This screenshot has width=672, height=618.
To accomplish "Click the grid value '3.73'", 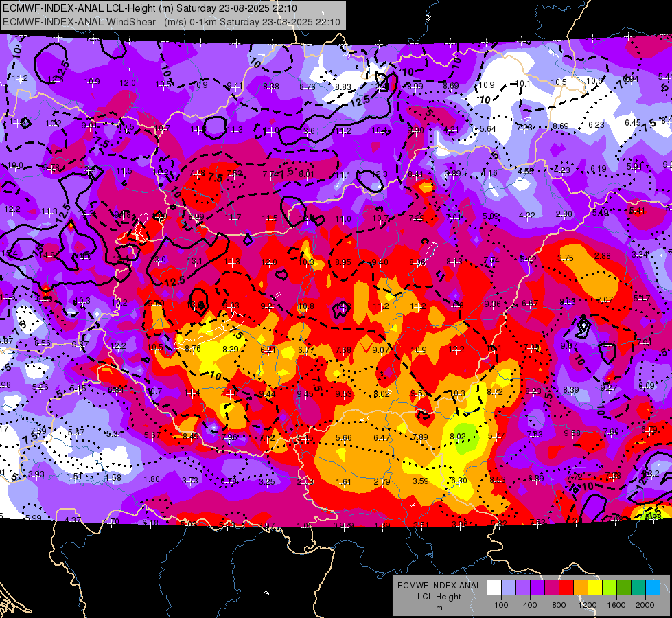I will pos(190,481).
